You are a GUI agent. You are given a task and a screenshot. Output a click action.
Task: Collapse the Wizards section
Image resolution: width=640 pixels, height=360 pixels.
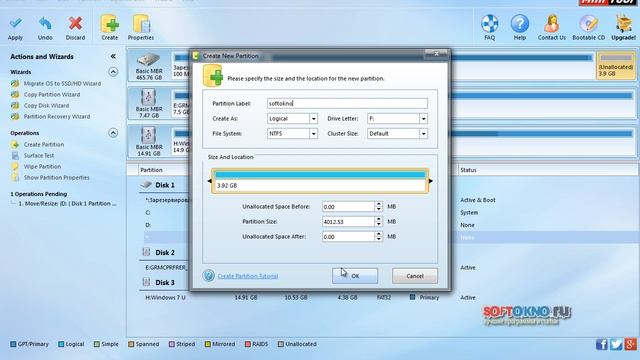pyautogui.click(x=113, y=72)
